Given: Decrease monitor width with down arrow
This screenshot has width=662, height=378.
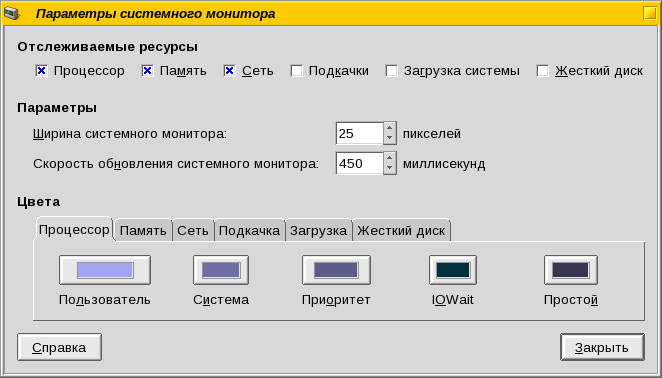Looking at the screenshot, I should pos(390,139).
